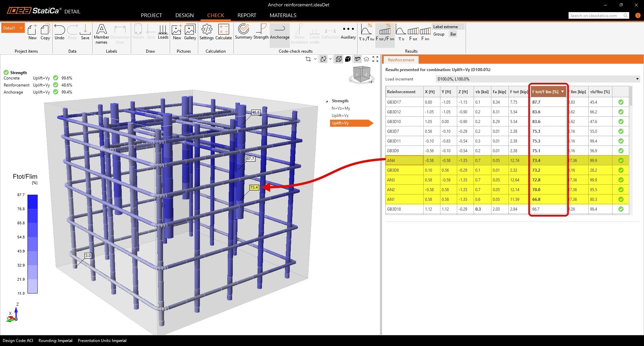Click the Save button in Data group
This screenshot has width=644, height=346.
click(x=85, y=32)
